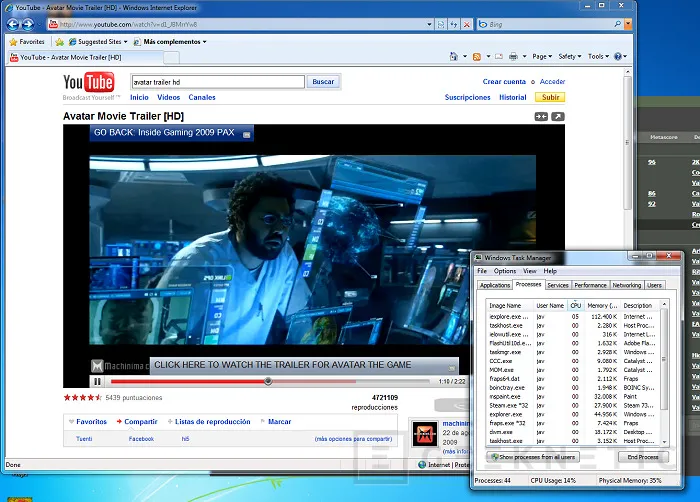
Task: Open Task Manager Options menu
Action: pos(504,271)
